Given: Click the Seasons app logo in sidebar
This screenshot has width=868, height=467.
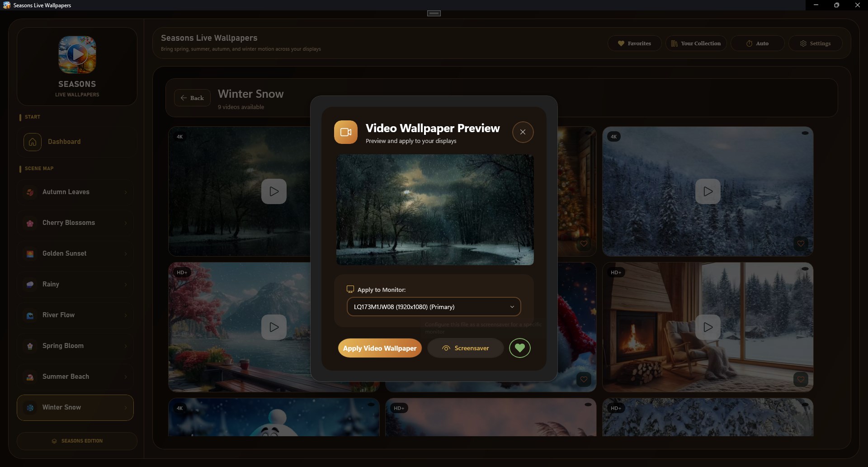Looking at the screenshot, I should click(77, 55).
